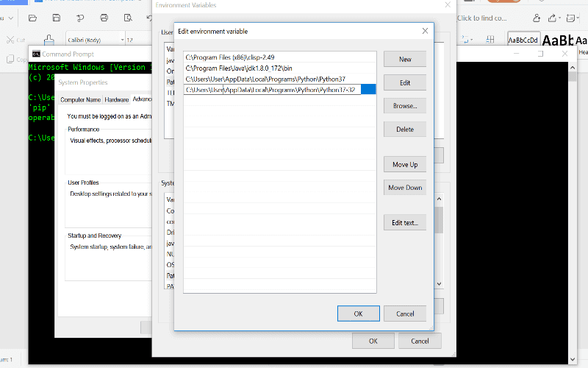Image resolution: width=588 pixels, height=368 pixels.
Task: Expand the menu chevron beside Open icon
Action: coord(11,18)
